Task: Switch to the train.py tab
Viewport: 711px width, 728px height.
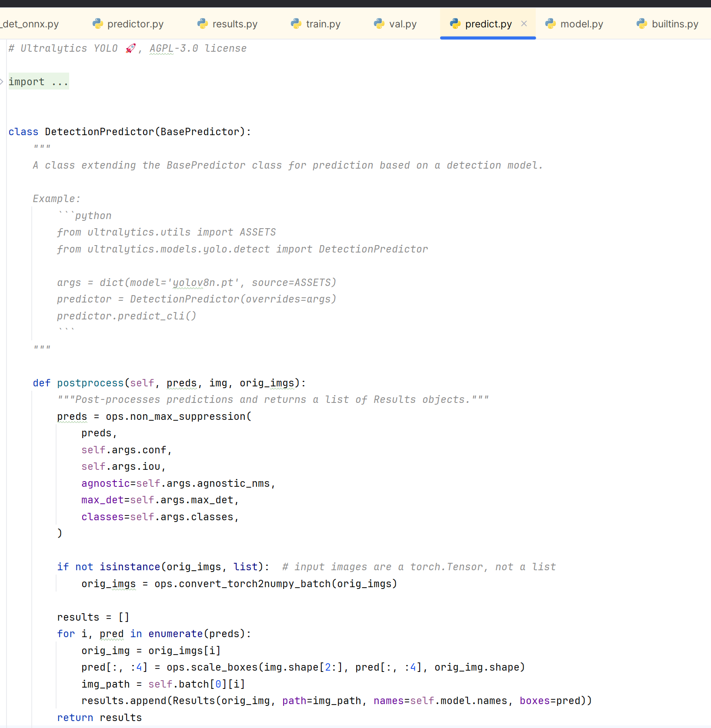Action: 316,24
